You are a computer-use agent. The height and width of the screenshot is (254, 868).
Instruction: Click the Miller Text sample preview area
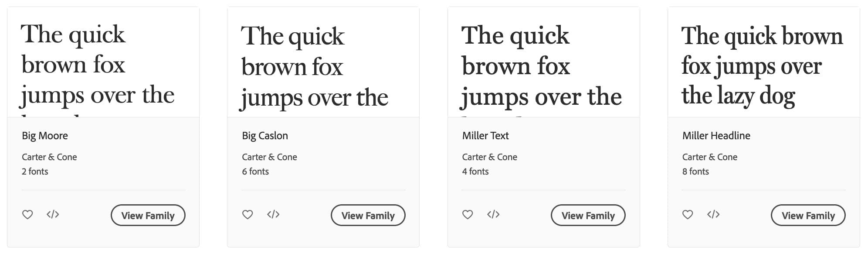click(x=542, y=61)
